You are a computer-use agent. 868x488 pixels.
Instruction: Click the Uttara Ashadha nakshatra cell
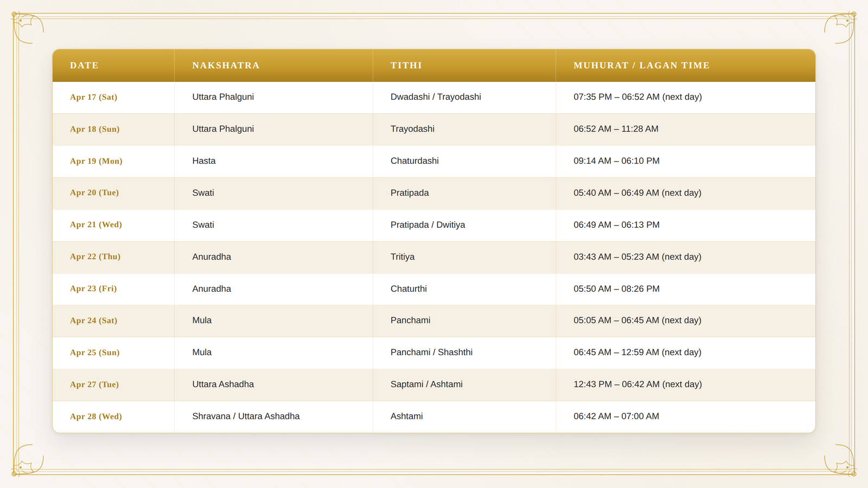[273, 385]
